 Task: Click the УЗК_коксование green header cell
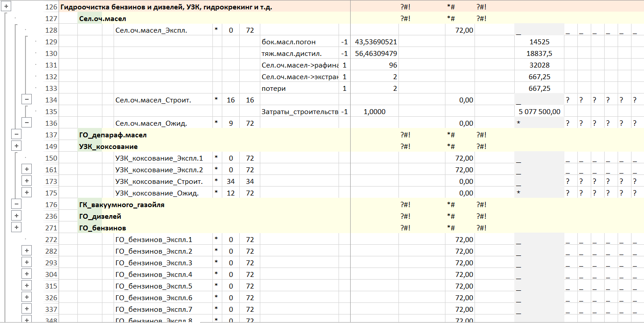tap(108, 147)
